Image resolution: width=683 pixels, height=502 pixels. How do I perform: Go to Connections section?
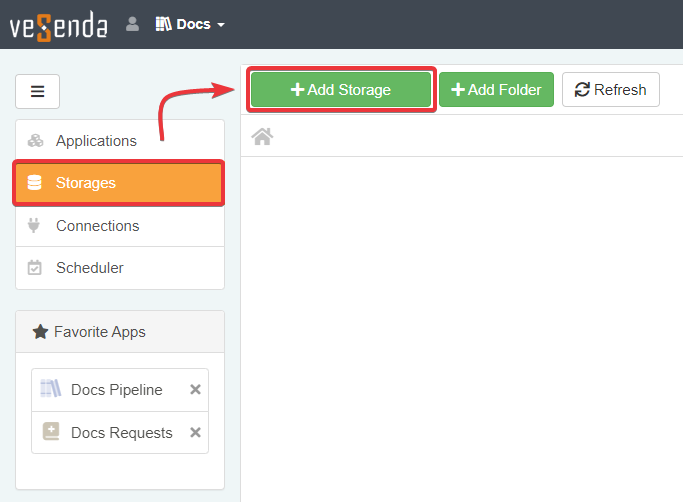(x=97, y=226)
